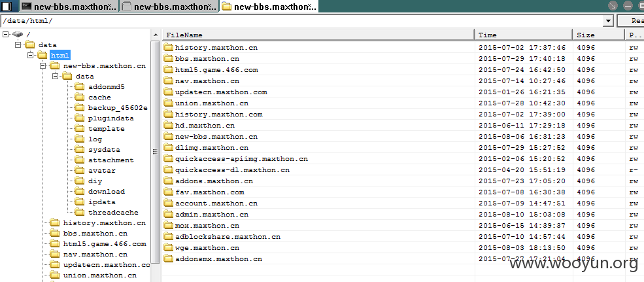Select 'download' folder in the tree
This screenshot has width=644, height=282.
coord(107,192)
